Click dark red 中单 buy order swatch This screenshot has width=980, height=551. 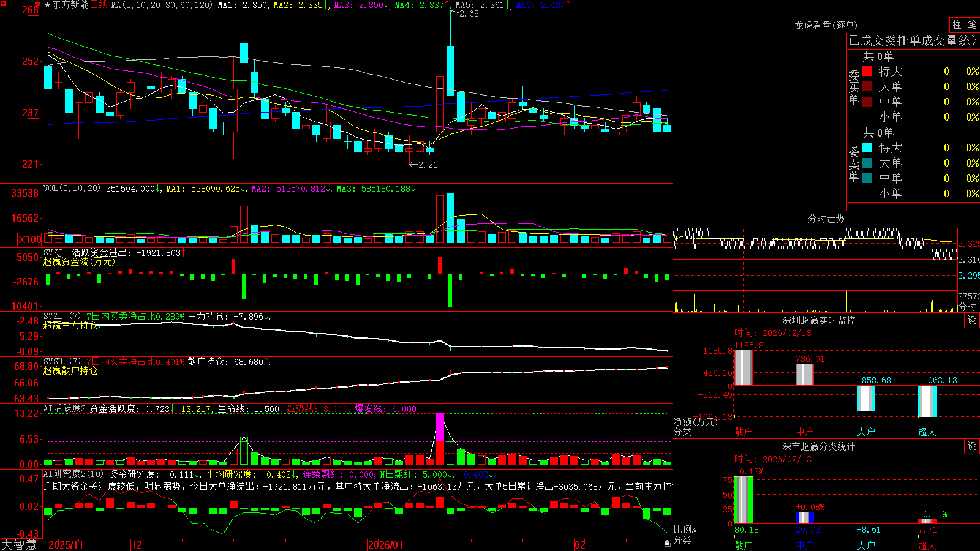coord(867,101)
